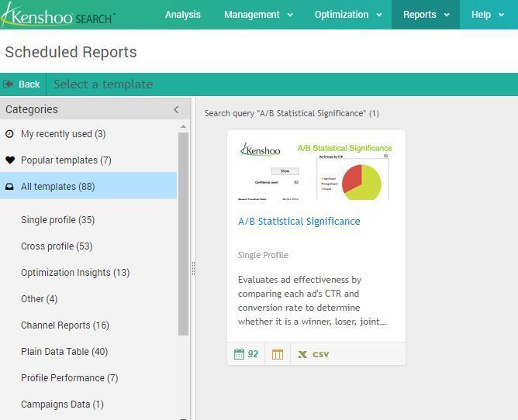Click the Back arrow icon
The image size is (518, 420).
click(x=8, y=84)
